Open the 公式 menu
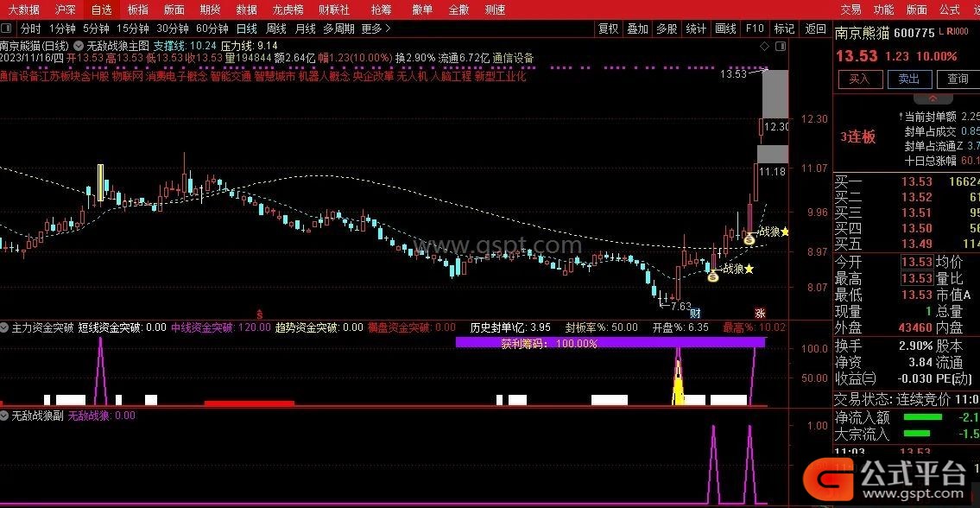 click(x=949, y=10)
